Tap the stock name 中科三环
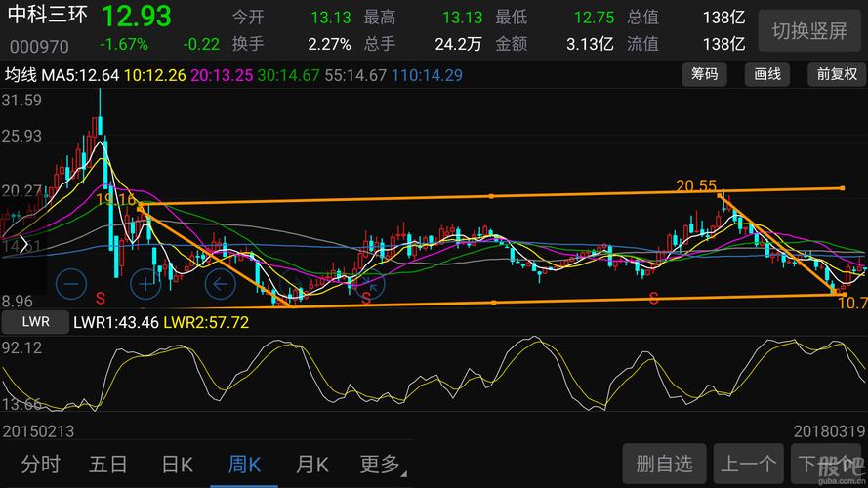This screenshot has height=488, width=868. tap(48, 15)
